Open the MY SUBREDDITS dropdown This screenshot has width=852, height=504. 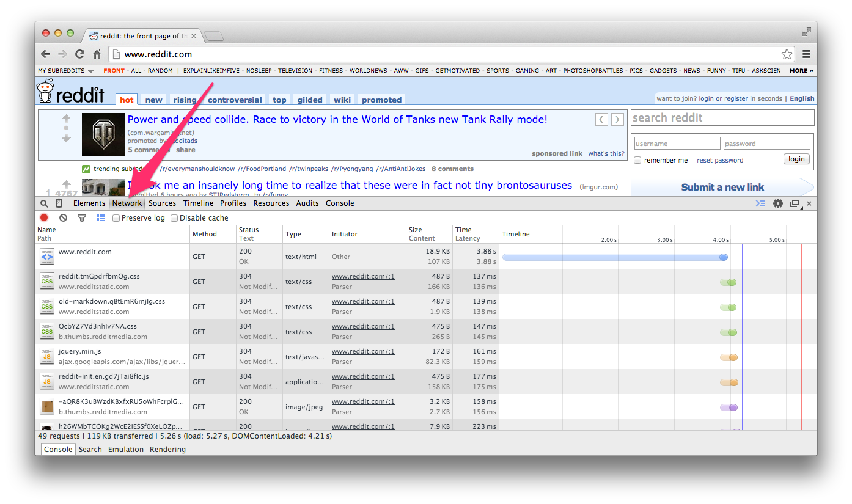point(66,71)
